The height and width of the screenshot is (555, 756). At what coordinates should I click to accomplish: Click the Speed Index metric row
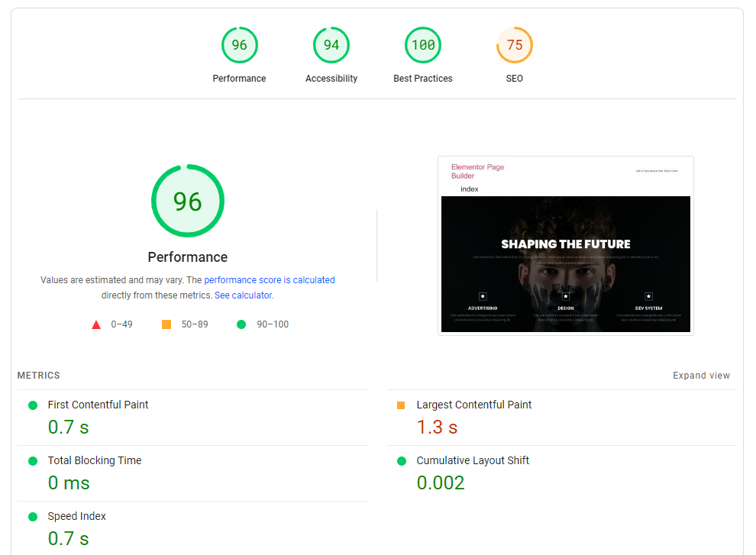tap(192, 528)
